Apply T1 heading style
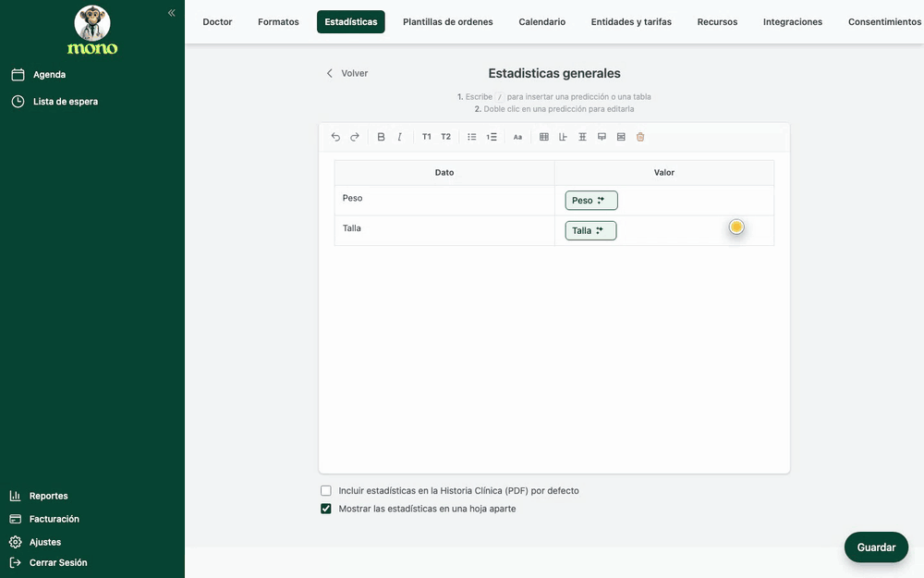 [427, 137]
